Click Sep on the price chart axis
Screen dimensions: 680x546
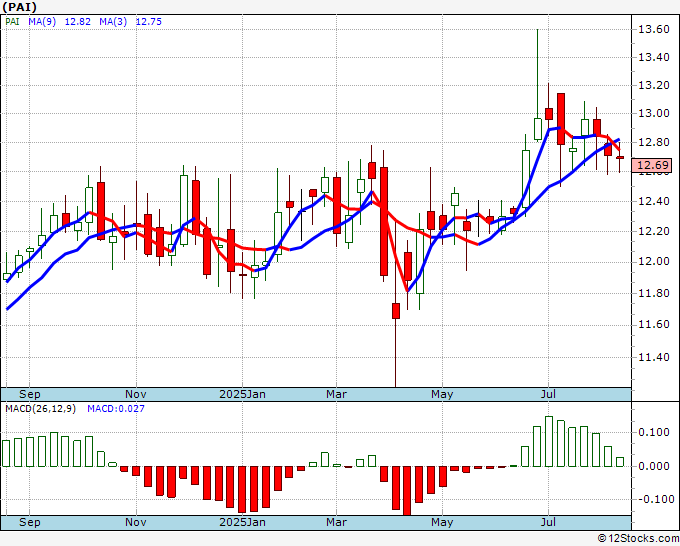point(29,394)
